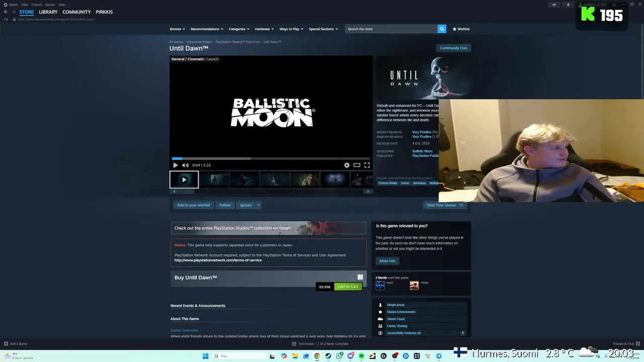Open the PlayStation Studios collection banner
Screen dimensions: 644x362
tap(269, 228)
